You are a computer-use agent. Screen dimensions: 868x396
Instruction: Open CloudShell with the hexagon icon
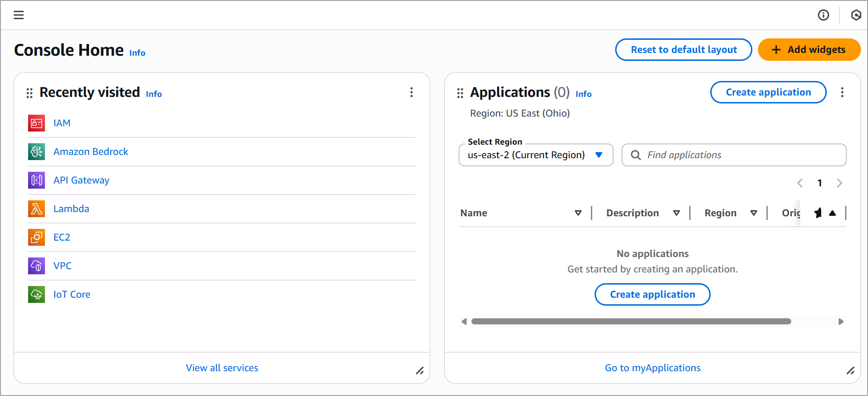pyautogui.click(x=856, y=15)
